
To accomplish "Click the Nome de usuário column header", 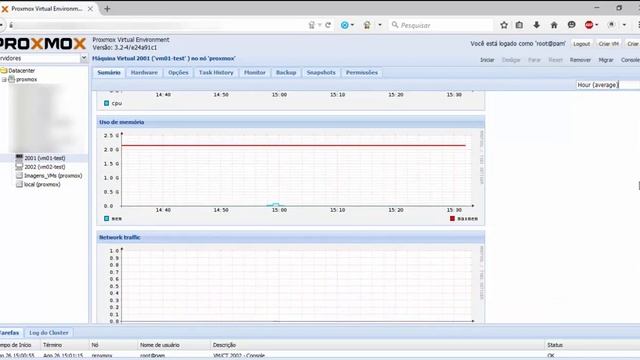I will pyautogui.click(x=174, y=345).
